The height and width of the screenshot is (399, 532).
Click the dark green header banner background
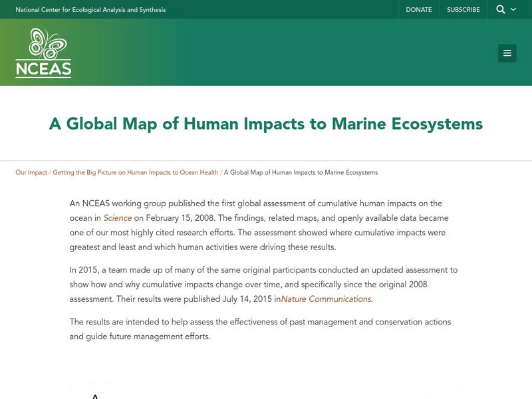[x=299, y=53]
